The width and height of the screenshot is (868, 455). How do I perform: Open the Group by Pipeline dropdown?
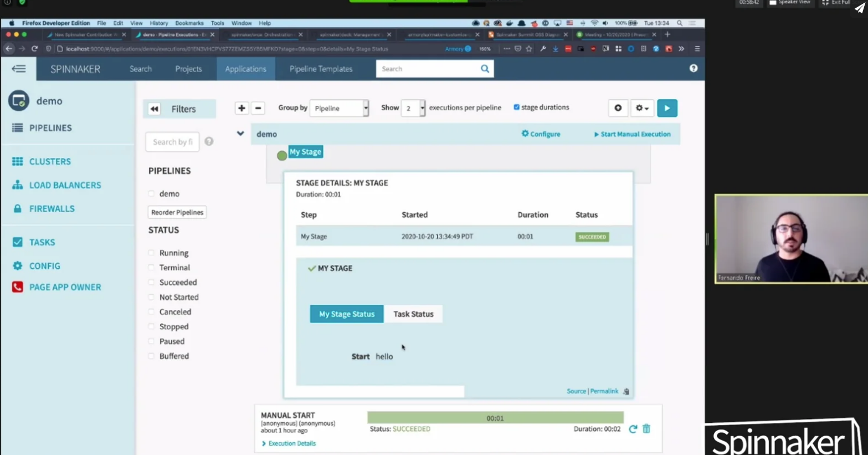coord(339,108)
